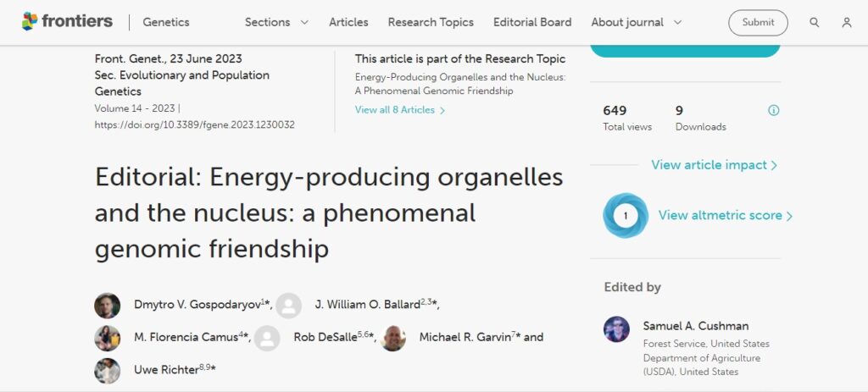Viewport: 868px width, 392px height.
Task: Follow the View article impact link
Action: tap(714, 165)
